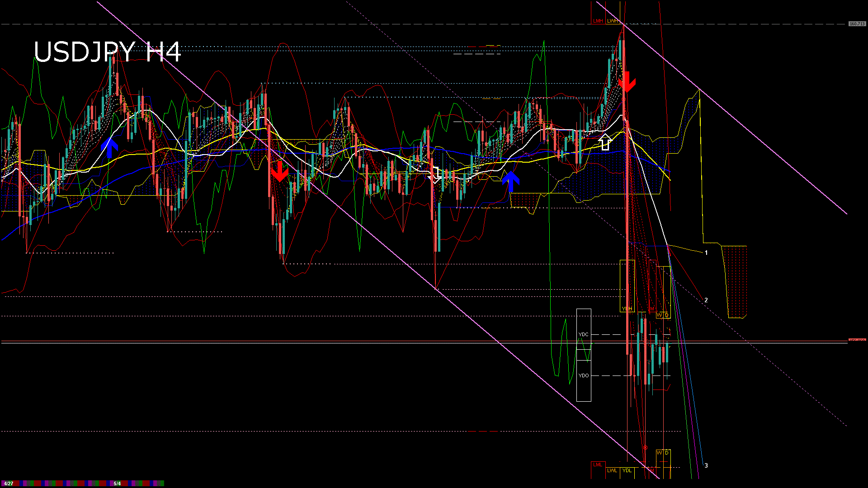Select the LMH level label
Viewport: 868px width, 488px height.
(598, 21)
